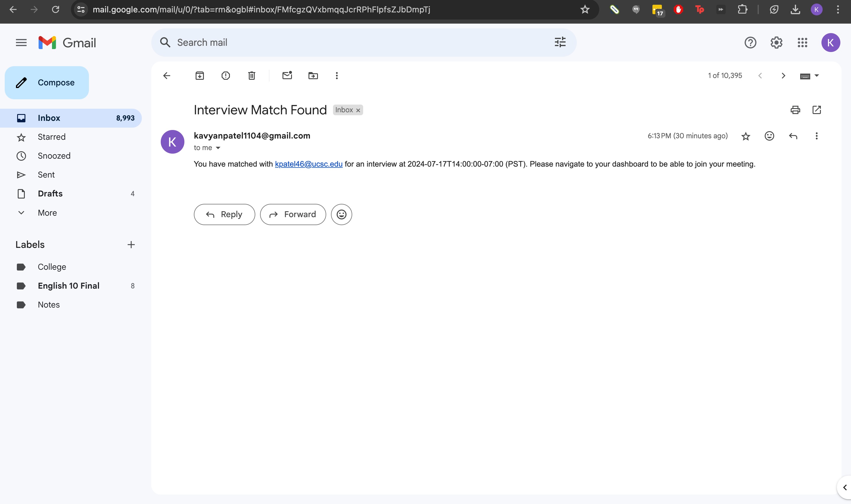
Task: Open the input tools keyboard dropdown
Action: pyautogui.click(x=817, y=75)
